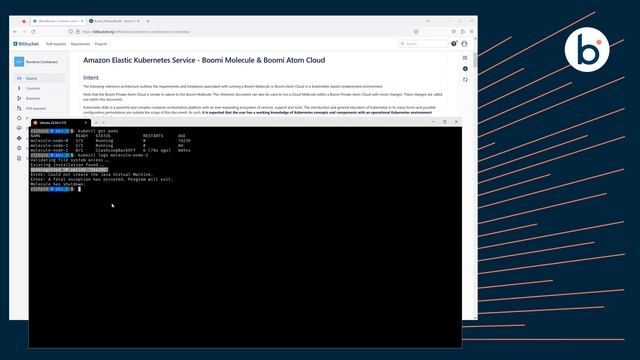
Task: Click the 'Intent' section heading
Action: [91, 78]
